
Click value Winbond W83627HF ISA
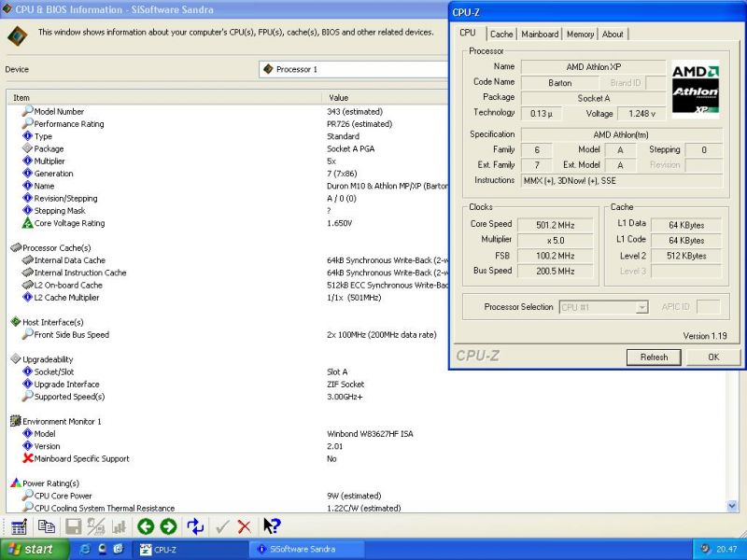pyautogui.click(x=370, y=434)
